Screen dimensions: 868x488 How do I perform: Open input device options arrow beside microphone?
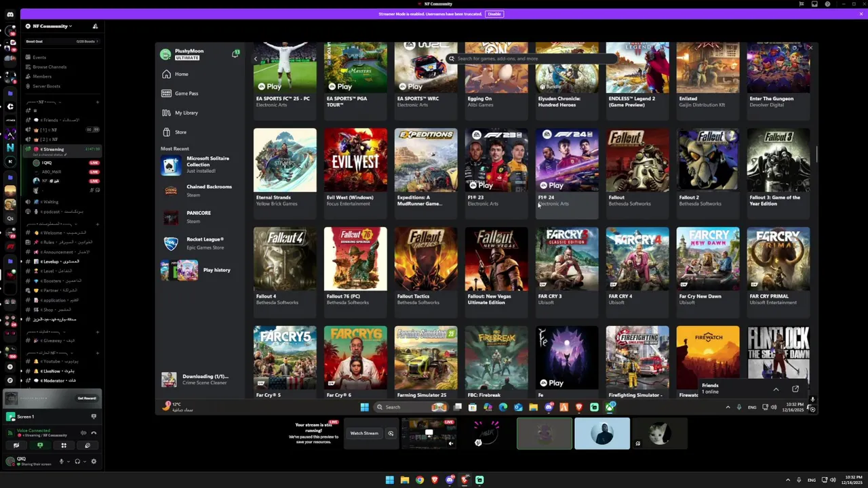[68, 462]
